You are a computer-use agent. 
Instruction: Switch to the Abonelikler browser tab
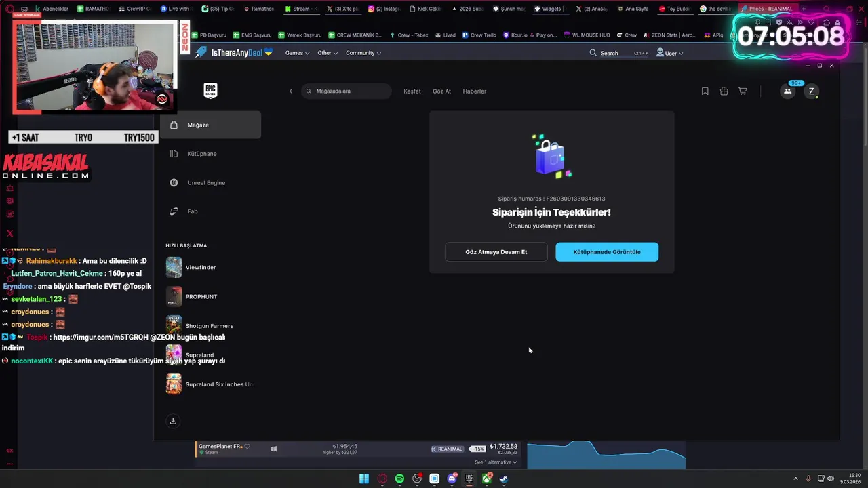51,9
